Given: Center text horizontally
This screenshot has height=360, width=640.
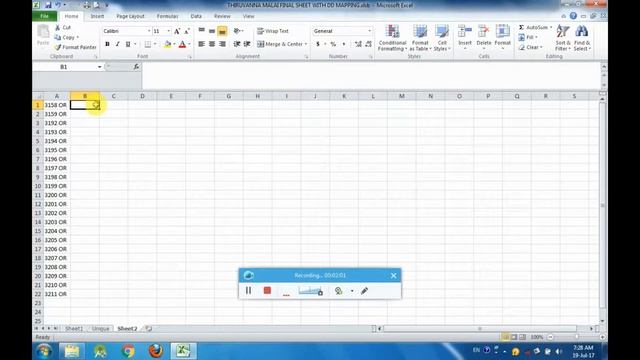Looking at the screenshot, I should [x=212, y=44].
